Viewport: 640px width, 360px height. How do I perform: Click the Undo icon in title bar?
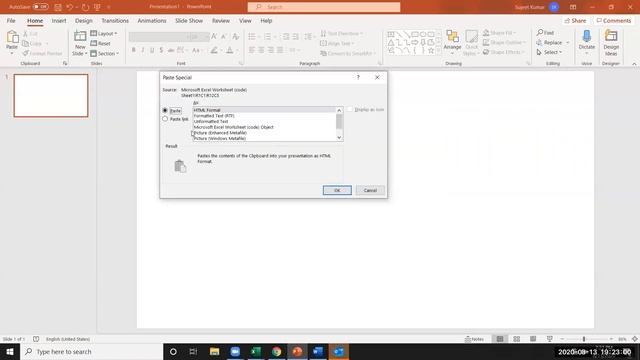[70, 7]
